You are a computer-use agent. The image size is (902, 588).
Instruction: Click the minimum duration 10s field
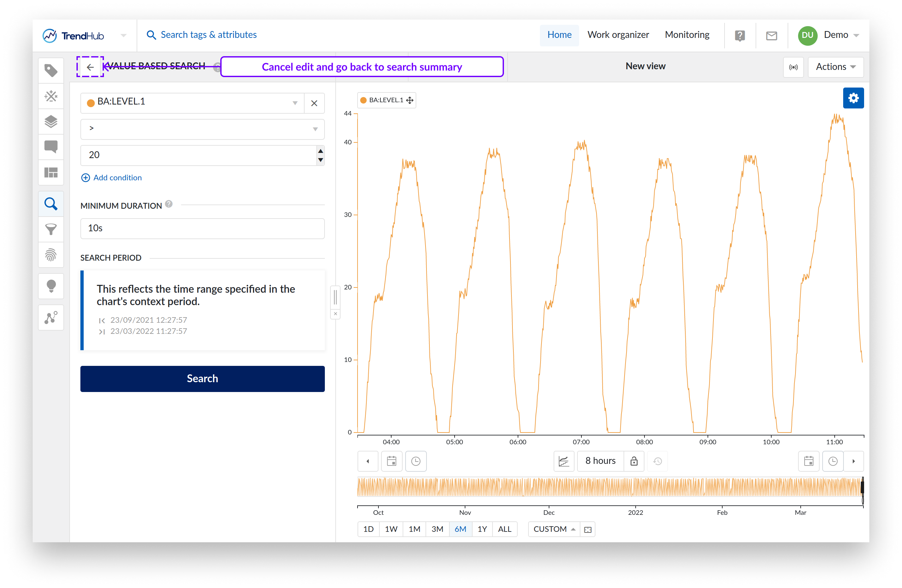pos(202,228)
